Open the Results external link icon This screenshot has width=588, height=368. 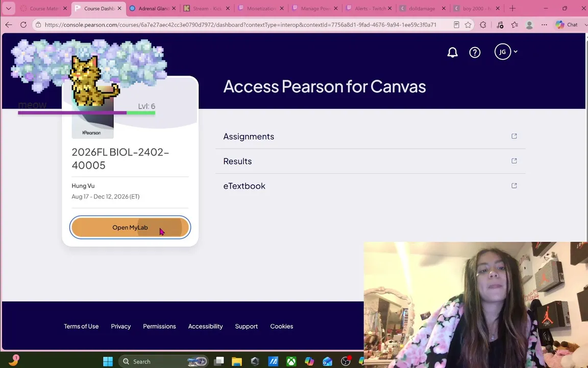[514, 160]
